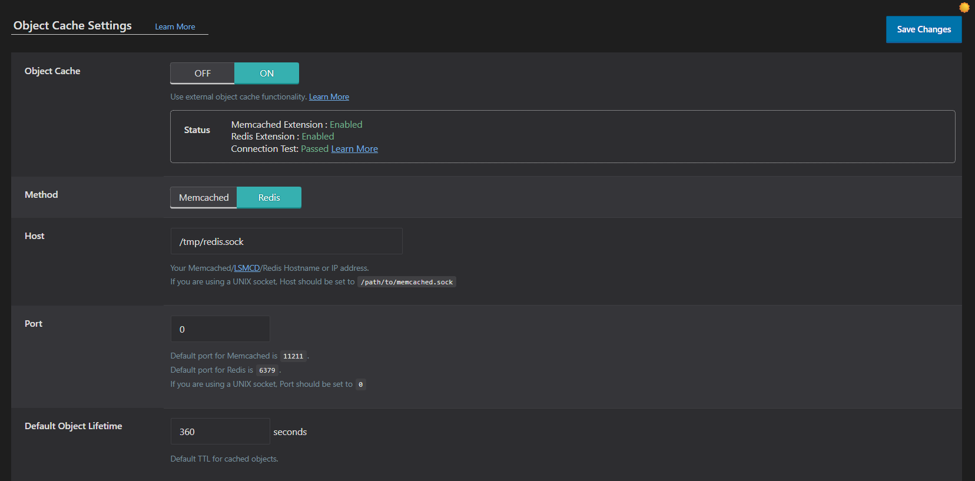The image size is (975, 481).
Task: Click the Save Changes button
Action: click(923, 29)
